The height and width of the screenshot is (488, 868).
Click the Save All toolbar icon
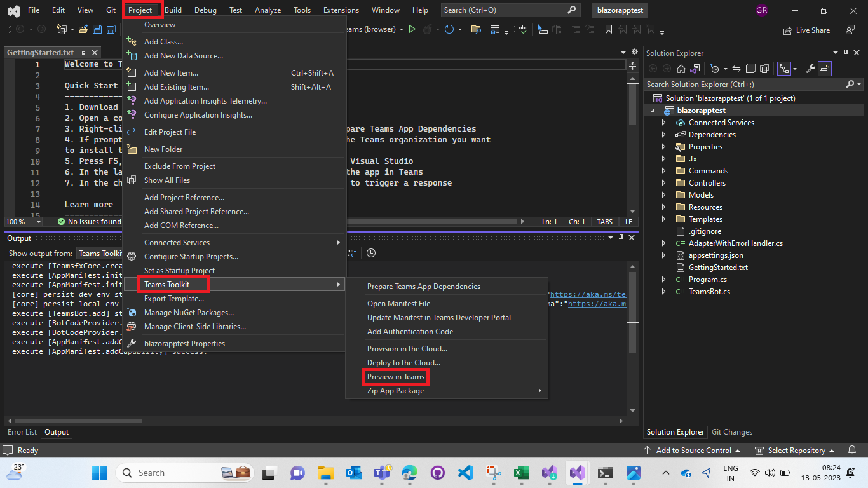[111, 29]
